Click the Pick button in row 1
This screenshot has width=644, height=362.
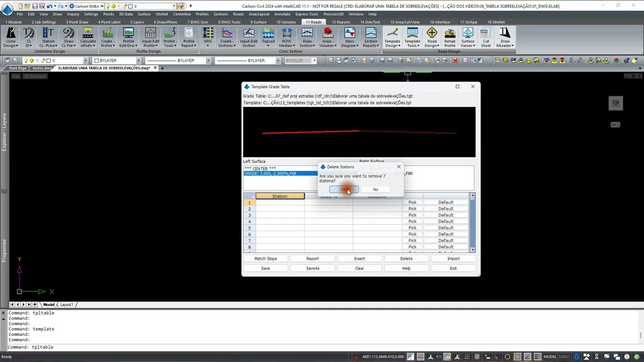[412, 203]
